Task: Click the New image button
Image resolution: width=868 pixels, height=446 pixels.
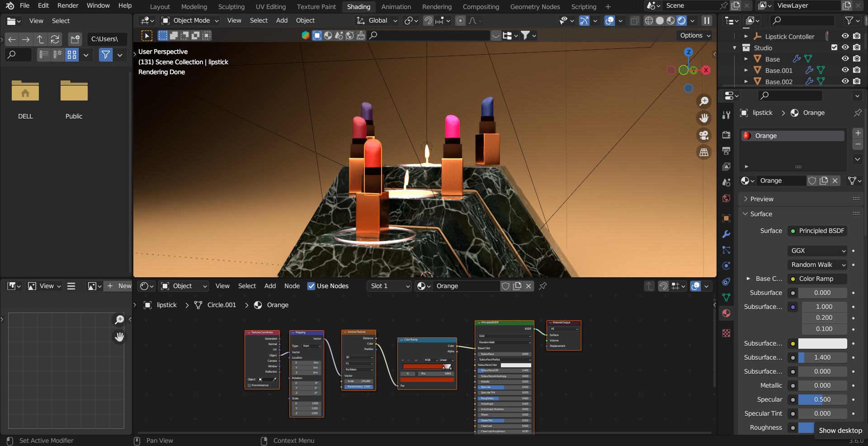Action: (x=119, y=286)
